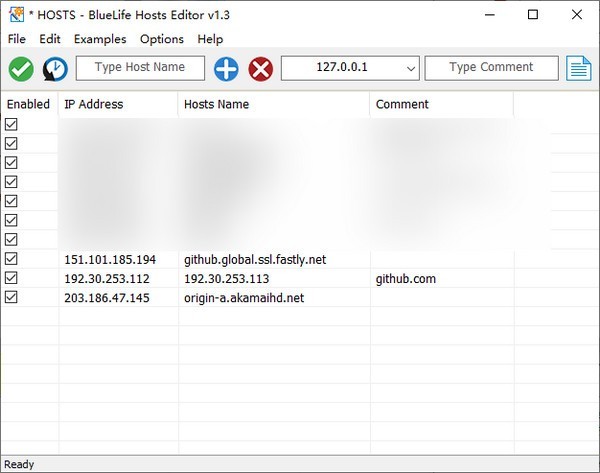Image resolution: width=600 pixels, height=473 pixels.
Task: Toggle the seventh row's Enabled checkbox
Action: point(11,239)
